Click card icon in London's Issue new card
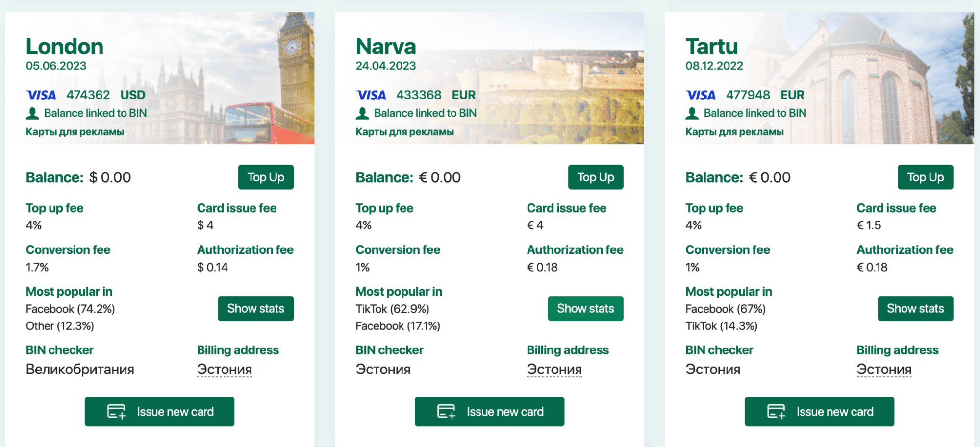This screenshot has width=980, height=447. (x=116, y=412)
